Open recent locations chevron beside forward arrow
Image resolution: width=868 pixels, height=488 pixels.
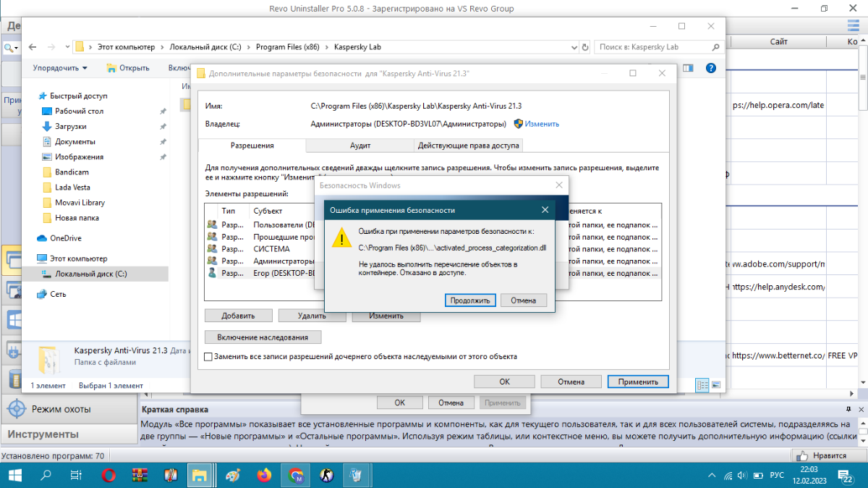point(66,47)
